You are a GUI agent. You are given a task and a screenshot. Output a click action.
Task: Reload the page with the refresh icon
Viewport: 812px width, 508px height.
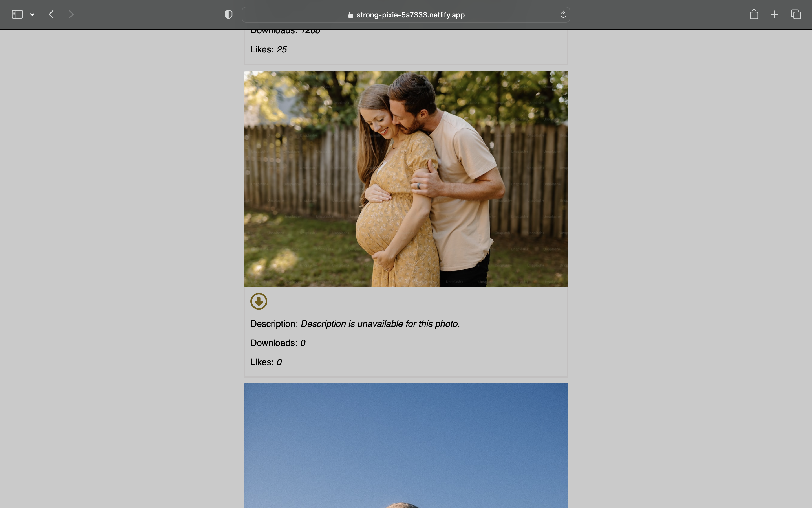coord(563,14)
